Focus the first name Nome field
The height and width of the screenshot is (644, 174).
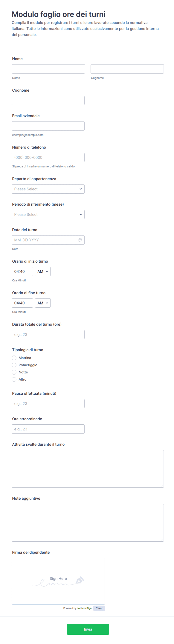click(x=48, y=69)
